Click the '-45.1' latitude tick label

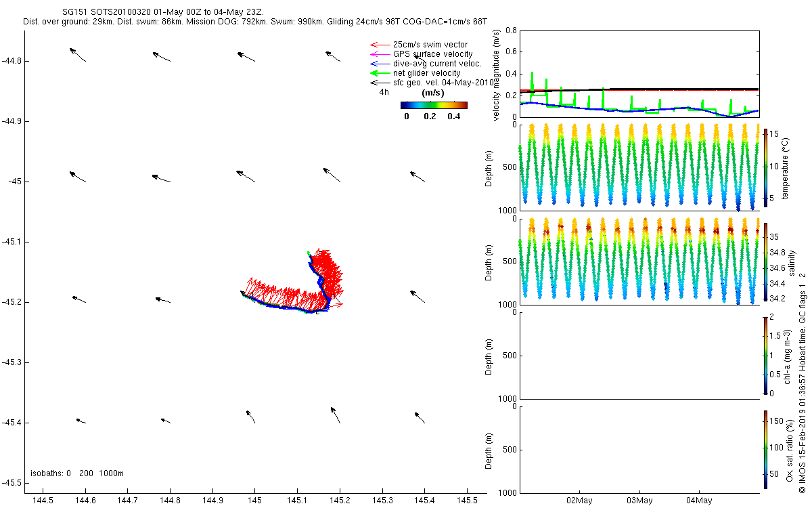point(12,242)
